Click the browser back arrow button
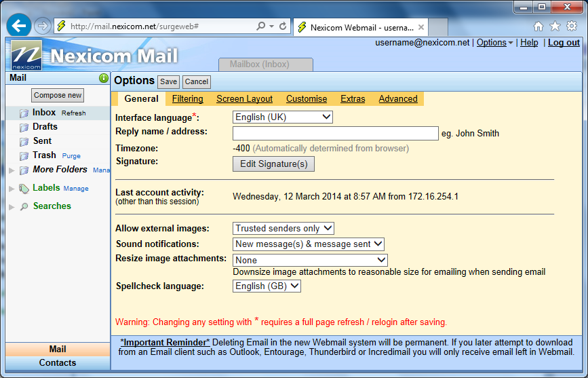588x378 pixels. [18, 26]
